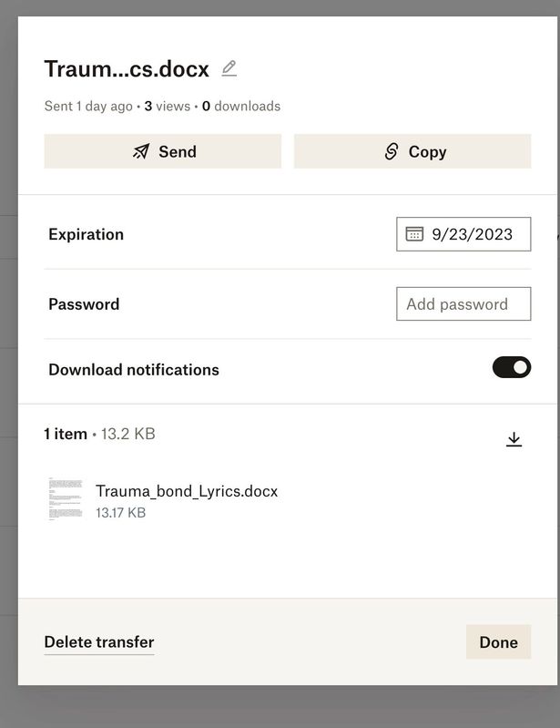Click the pencil icon to rename transfer

229,68
